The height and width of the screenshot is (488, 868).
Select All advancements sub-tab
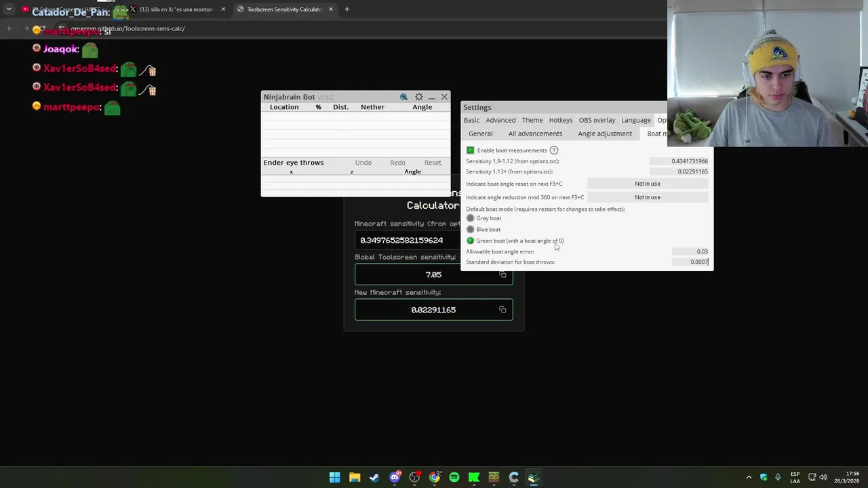tap(535, 134)
